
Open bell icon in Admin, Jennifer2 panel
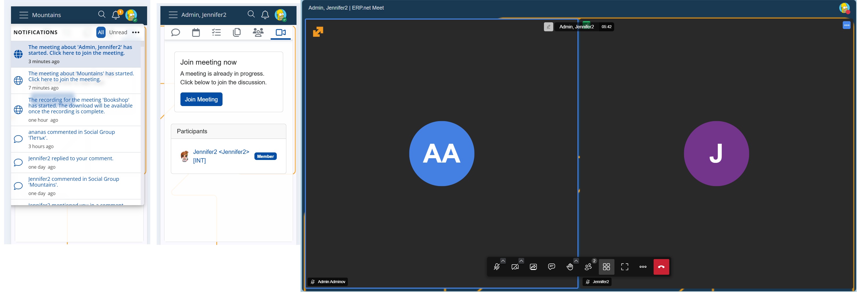pos(265,14)
